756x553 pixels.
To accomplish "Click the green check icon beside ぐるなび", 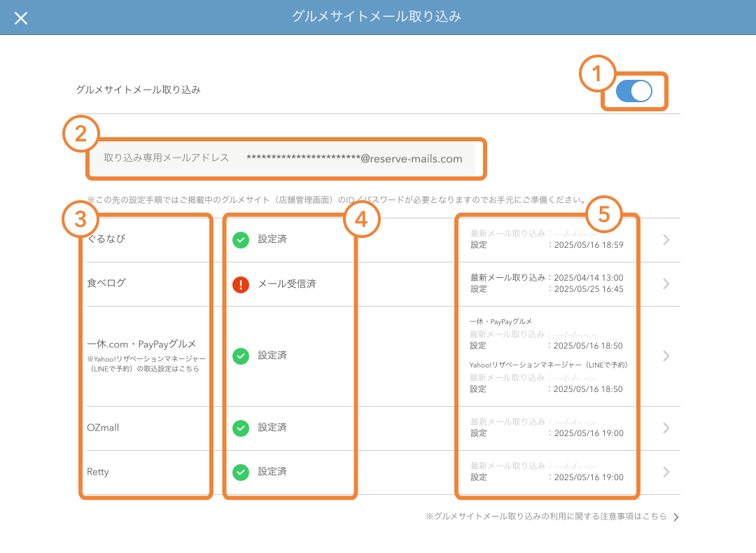I will [x=241, y=239].
